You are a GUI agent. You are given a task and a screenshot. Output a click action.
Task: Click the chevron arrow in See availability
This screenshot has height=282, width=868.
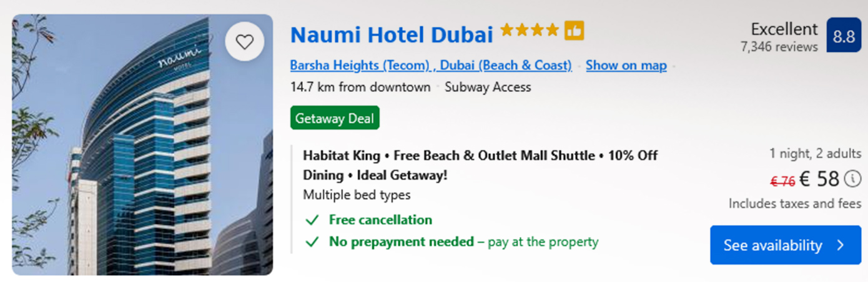841,245
